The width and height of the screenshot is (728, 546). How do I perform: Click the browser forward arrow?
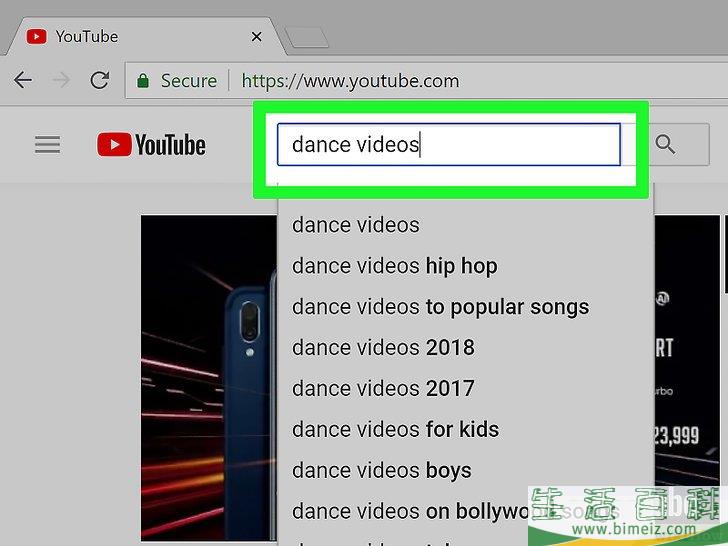(x=61, y=80)
